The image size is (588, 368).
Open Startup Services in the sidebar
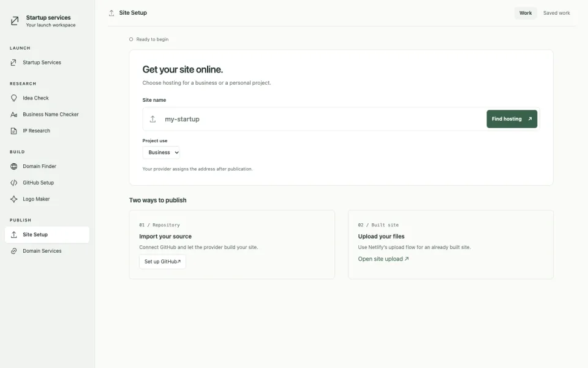[47, 63]
